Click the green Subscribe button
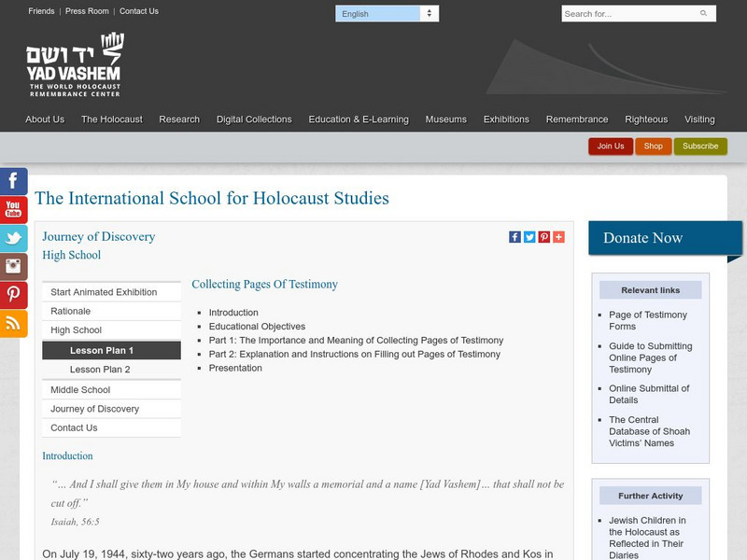Image resolution: width=747 pixels, height=560 pixels. (700, 147)
